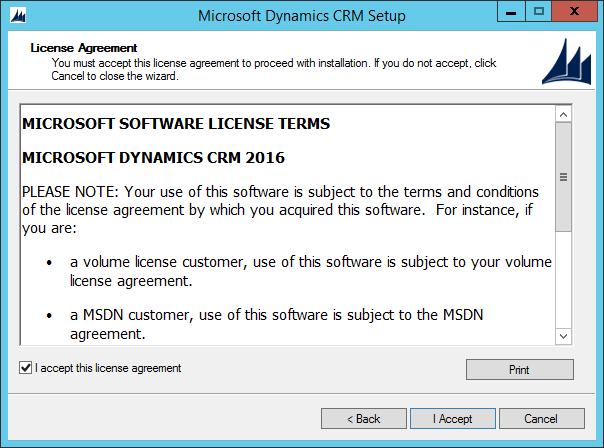This screenshot has width=604, height=448.
Task: Uncheck I accept this license agreement
Action: [25, 368]
